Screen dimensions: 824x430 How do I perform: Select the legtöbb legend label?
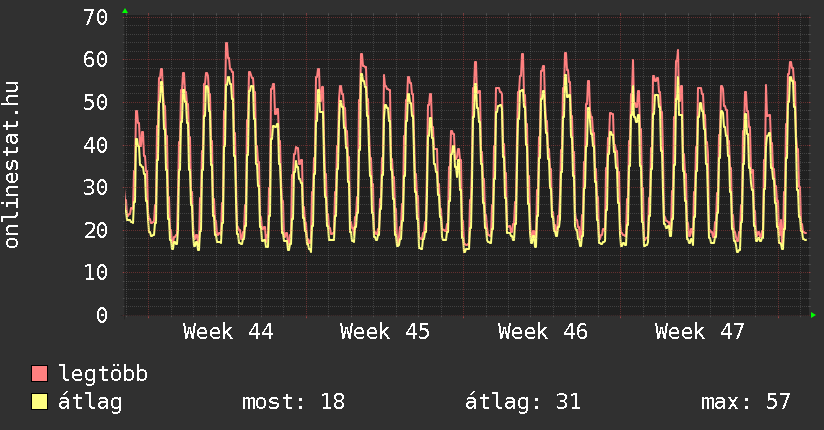[103, 374]
